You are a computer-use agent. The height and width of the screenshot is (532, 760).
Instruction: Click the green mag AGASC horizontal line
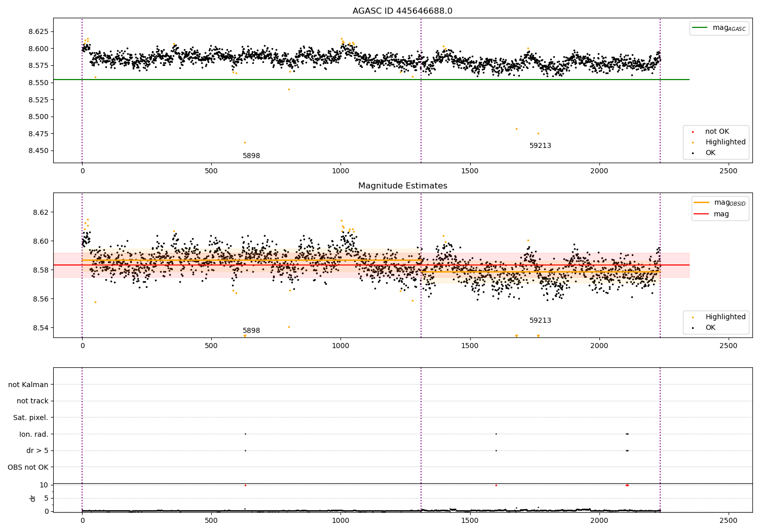click(x=371, y=80)
